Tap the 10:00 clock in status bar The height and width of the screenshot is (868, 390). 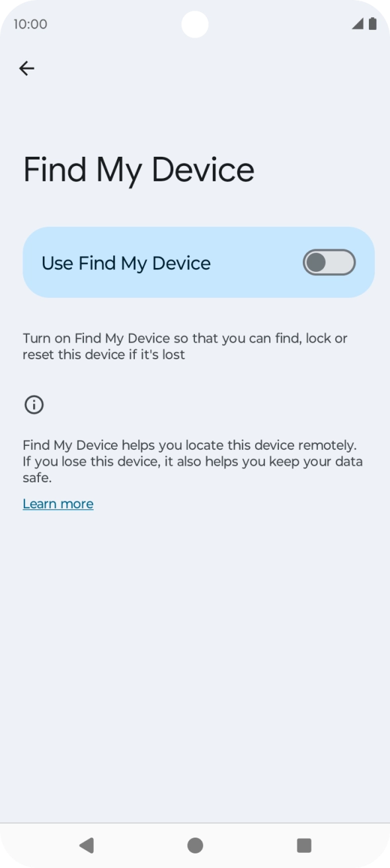[x=30, y=24]
